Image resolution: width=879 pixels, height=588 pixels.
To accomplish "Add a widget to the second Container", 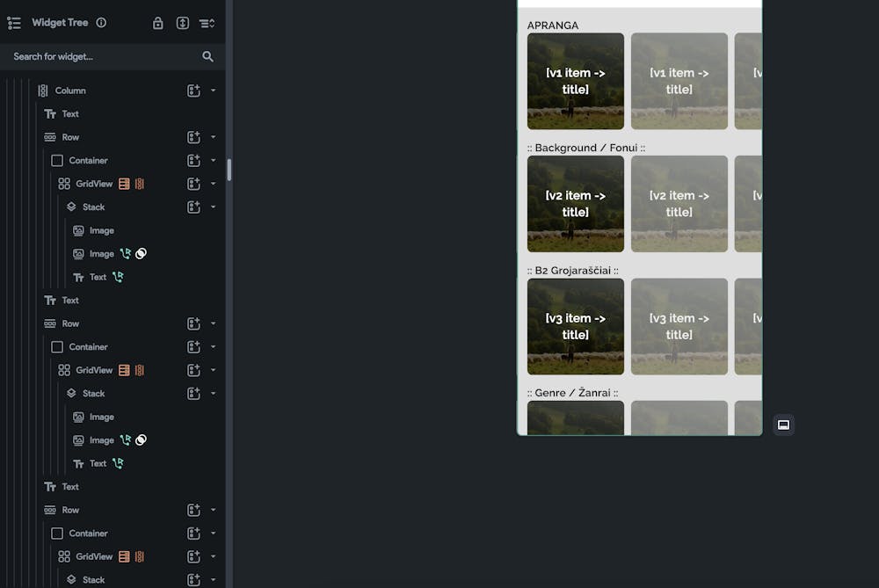I will tap(193, 347).
